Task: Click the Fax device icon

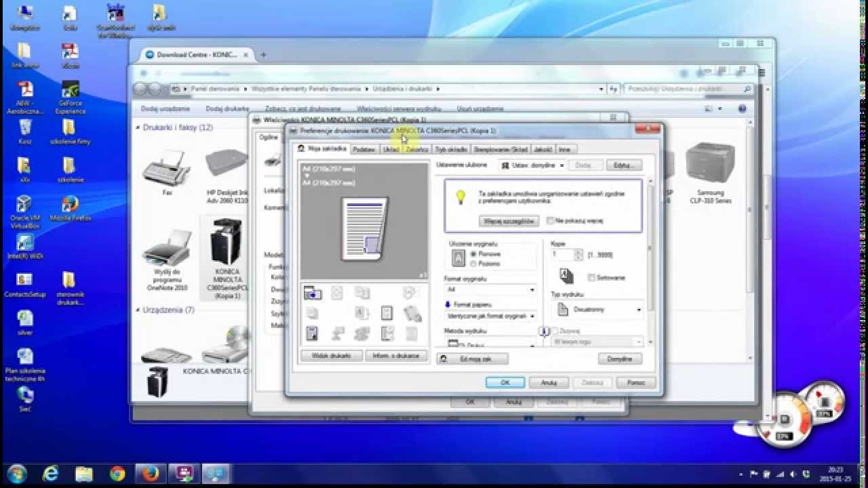Action: (x=167, y=171)
